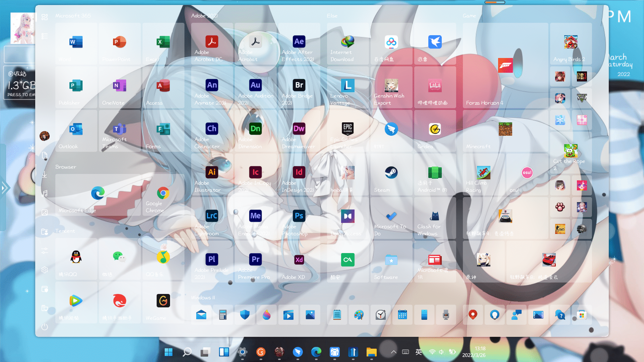Screen dimensions: 644x362
Task: Click the taskbar clock and date
Action: 474,352
